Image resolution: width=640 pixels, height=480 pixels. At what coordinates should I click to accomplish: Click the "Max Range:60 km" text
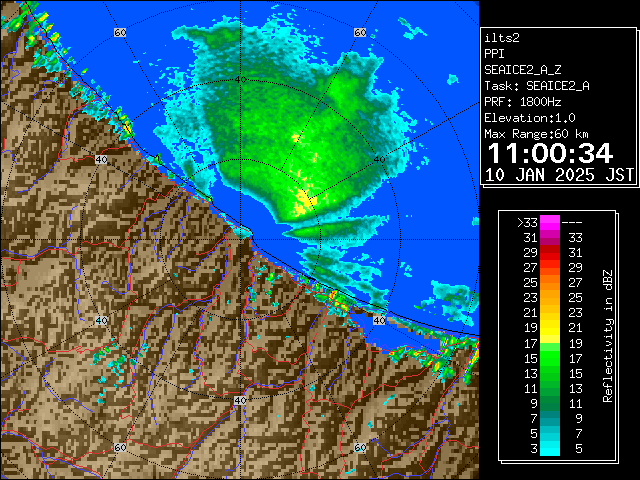click(x=536, y=134)
